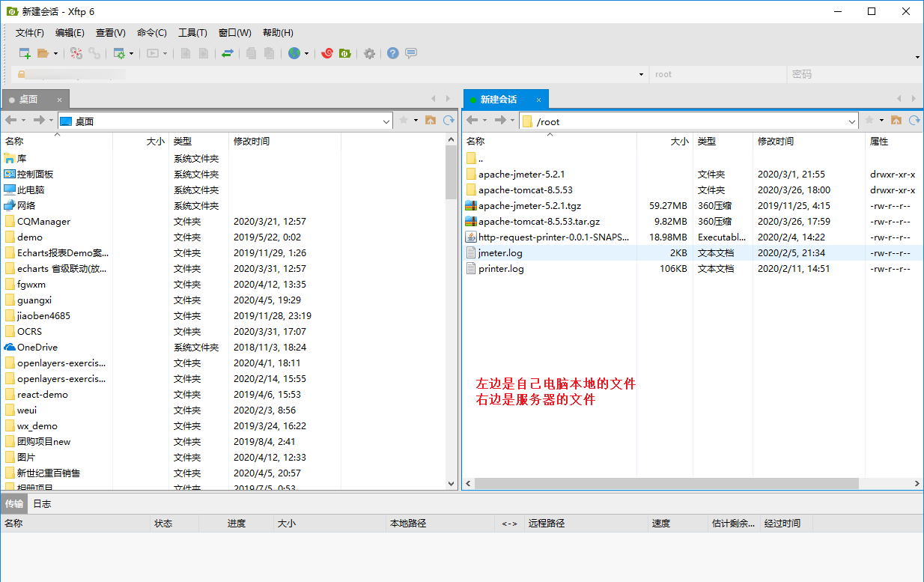Go to home folder on the local pane
This screenshot has height=582, width=924.
[x=431, y=120]
